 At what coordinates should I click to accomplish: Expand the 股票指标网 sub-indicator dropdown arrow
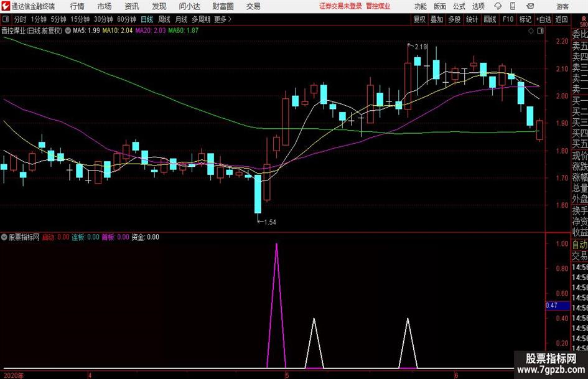(4, 237)
